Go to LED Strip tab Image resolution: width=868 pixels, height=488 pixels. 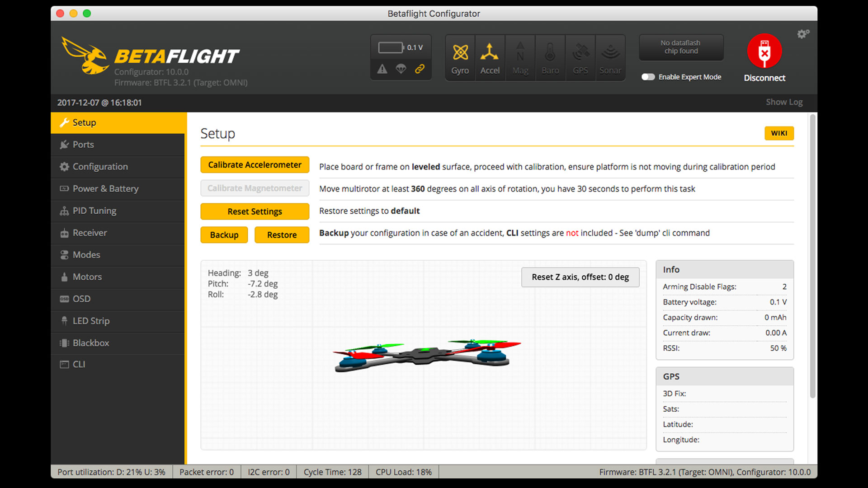pyautogui.click(x=118, y=321)
